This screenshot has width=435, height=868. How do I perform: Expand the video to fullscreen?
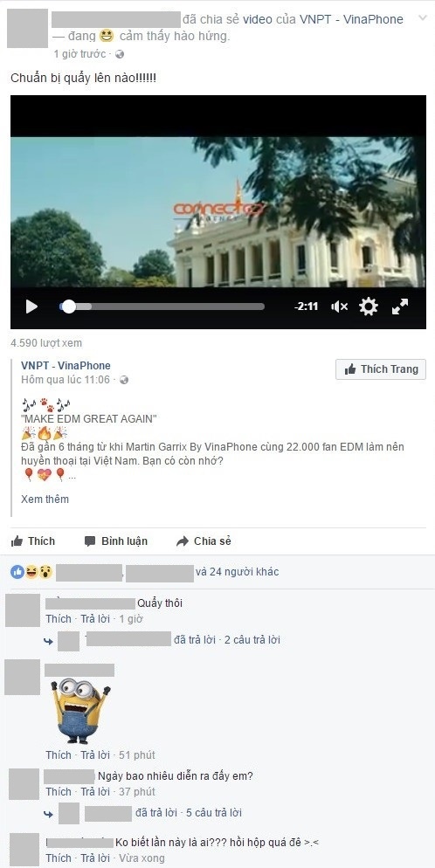(400, 307)
